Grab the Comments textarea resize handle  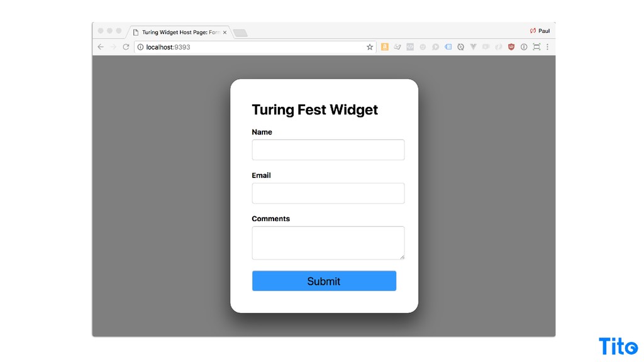click(x=402, y=257)
